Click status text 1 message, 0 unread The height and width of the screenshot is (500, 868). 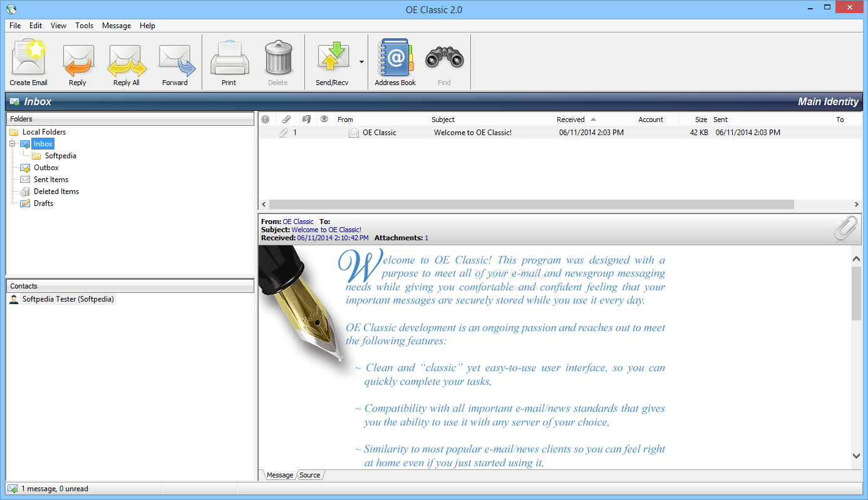[x=55, y=489]
